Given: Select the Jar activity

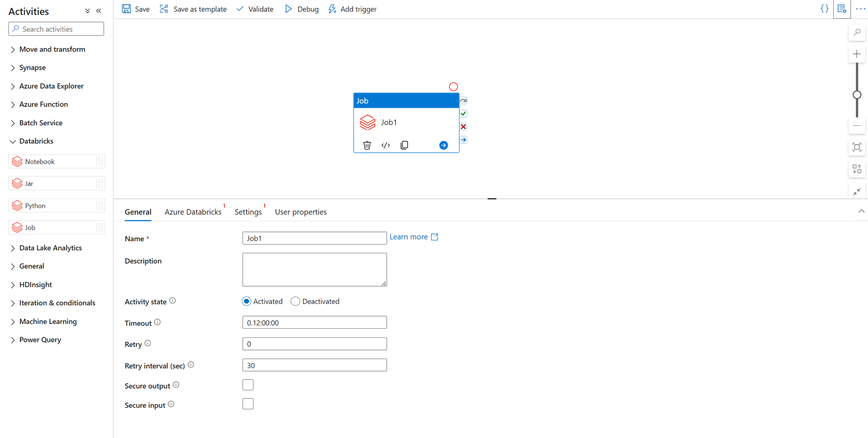Looking at the screenshot, I should (56, 183).
